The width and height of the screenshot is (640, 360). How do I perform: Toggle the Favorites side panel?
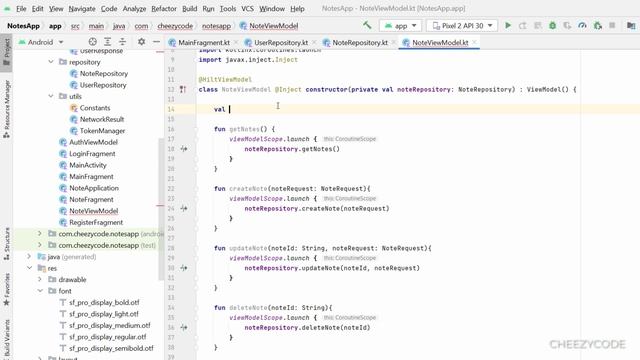pos(6,290)
